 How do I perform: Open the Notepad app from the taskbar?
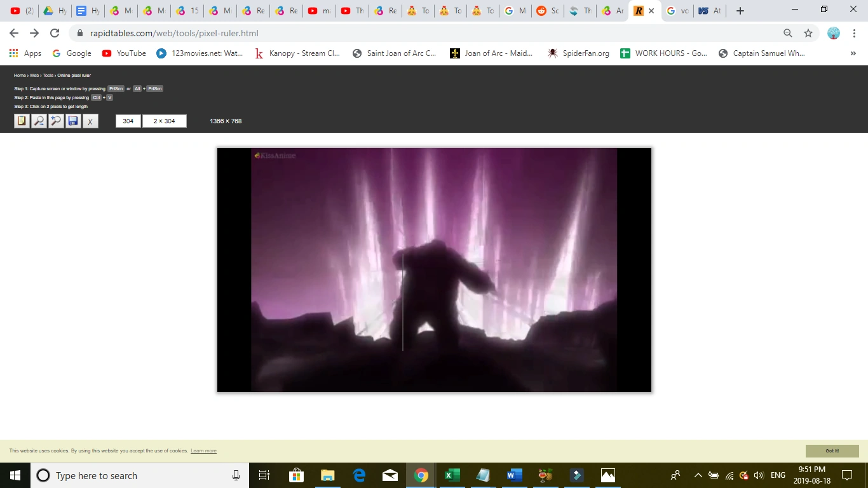(x=483, y=475)
